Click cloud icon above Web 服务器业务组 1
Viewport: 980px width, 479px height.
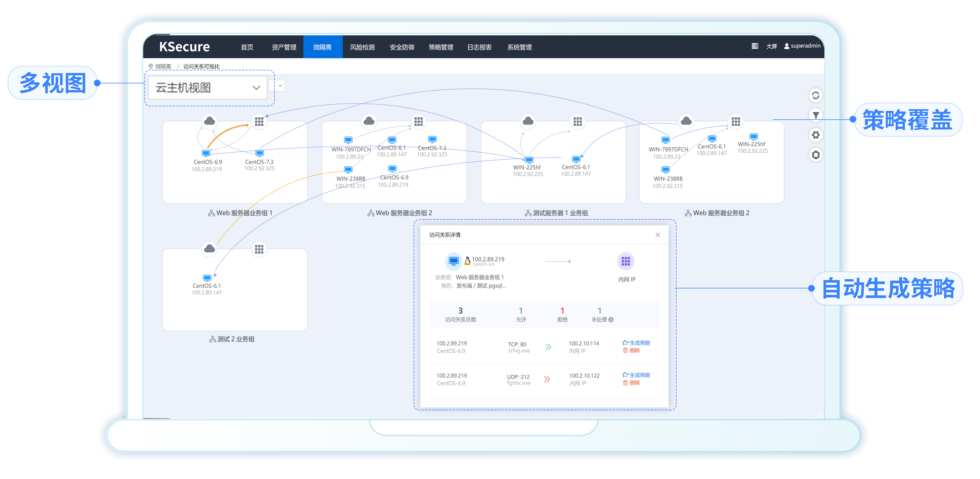[210, 121]
